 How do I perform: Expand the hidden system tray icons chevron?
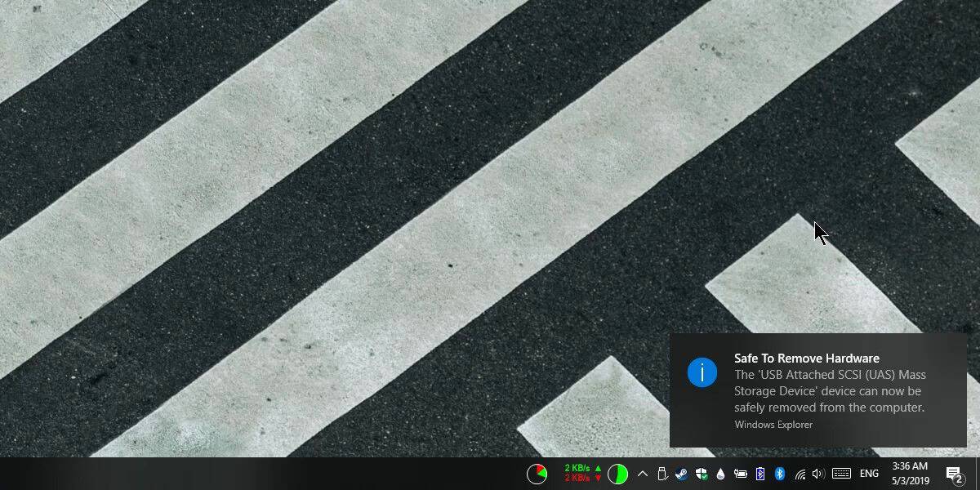643,474
